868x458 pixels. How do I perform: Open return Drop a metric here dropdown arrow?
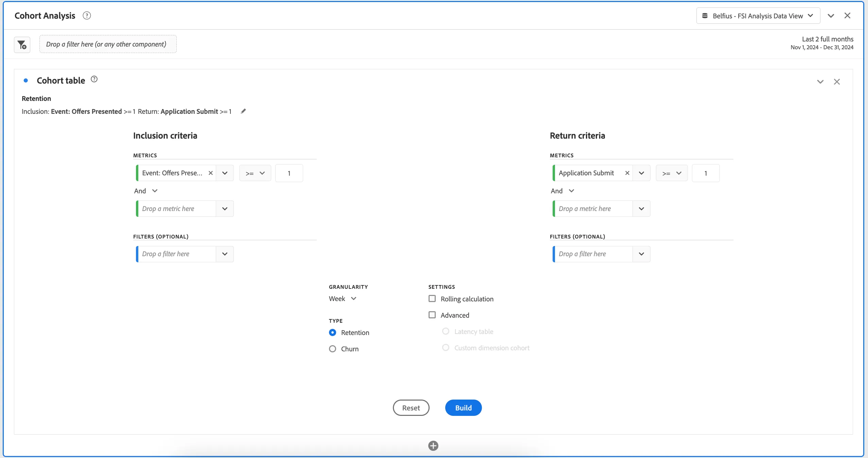tap(642, 209)
